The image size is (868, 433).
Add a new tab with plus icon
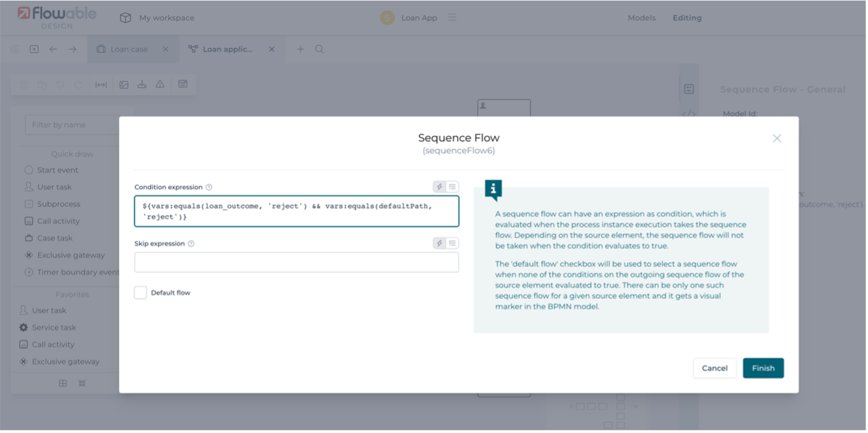pyautogui.click(x=300, y=49)
